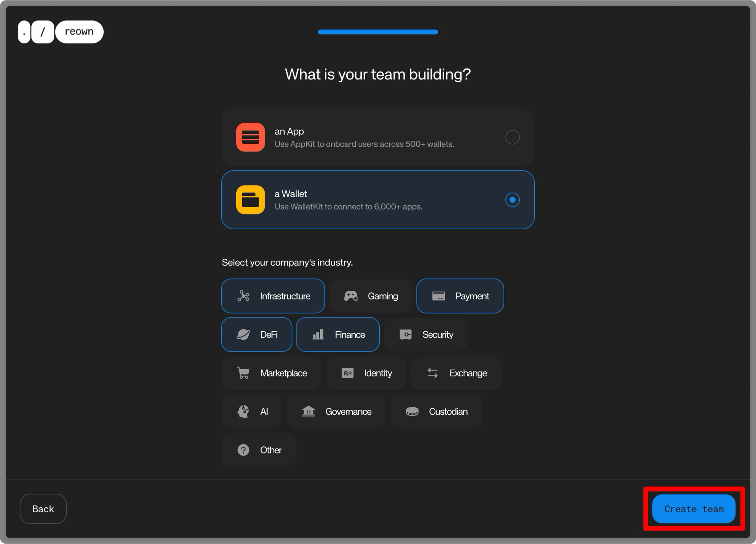Viewport: 756px width, 544px height.
Task: Click 'Use AppKit to onboard users' description
Action: tap(364, 144)
